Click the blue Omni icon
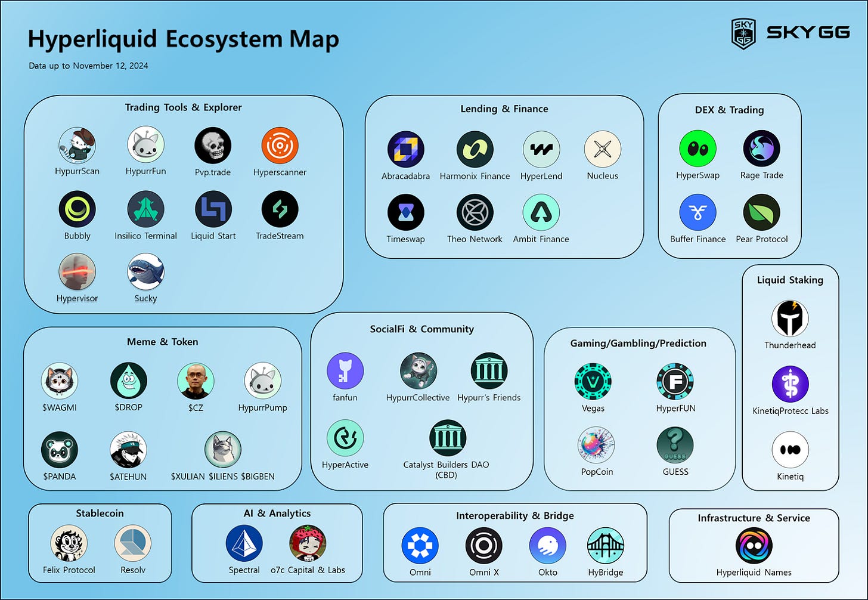The height and width of the screenshot is (600, 868). tap(420, 546)
